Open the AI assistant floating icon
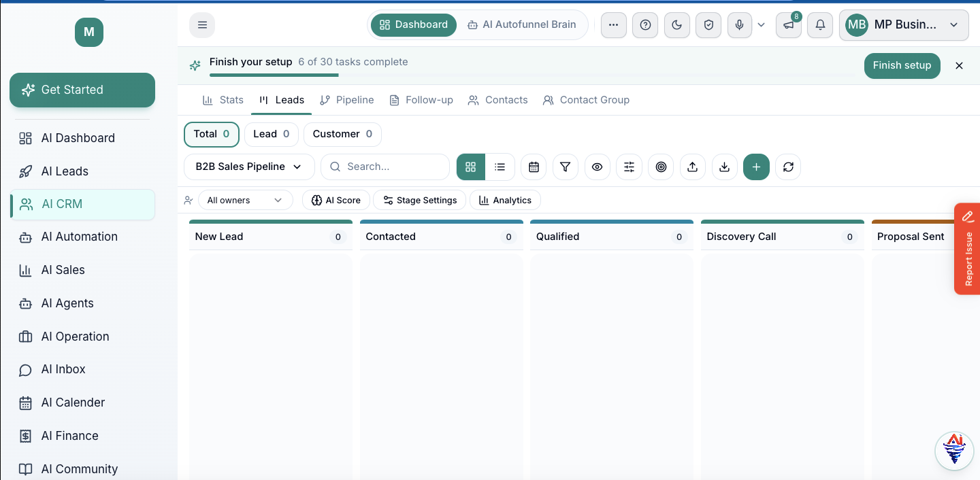Image resolution: width=980 pixels, height=480 pixels. [954, 450]
